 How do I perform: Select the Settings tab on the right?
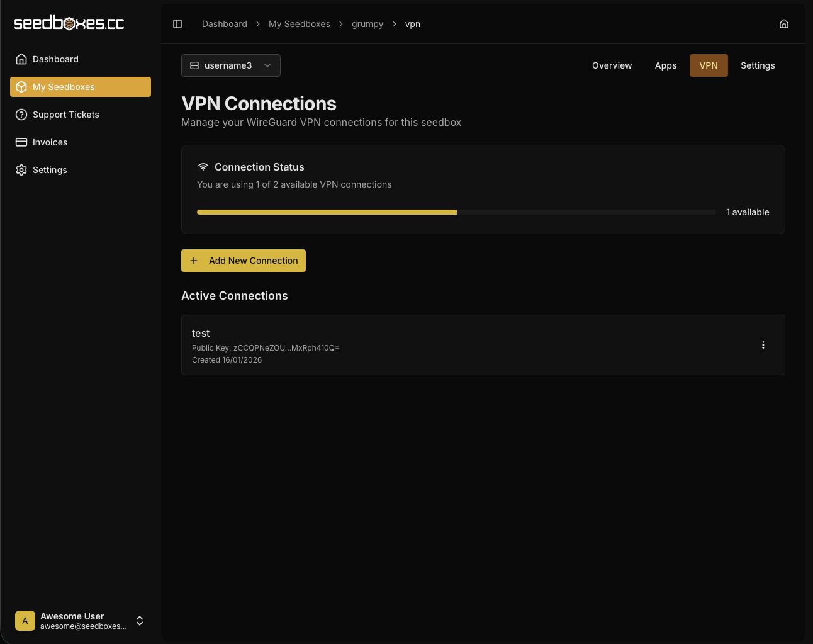click(758, 65)
